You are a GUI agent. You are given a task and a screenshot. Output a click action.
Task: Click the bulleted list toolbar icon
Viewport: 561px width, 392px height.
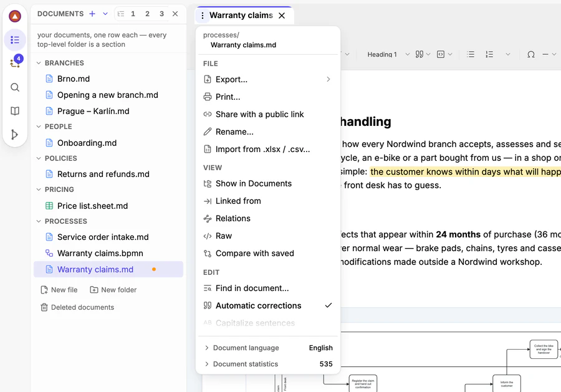[x=471, y=54]
